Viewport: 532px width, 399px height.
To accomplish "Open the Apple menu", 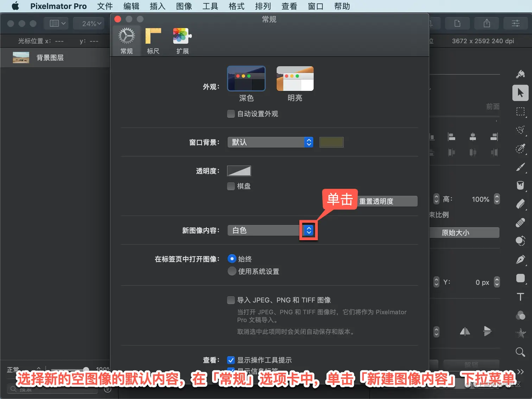I will [15, 6].
